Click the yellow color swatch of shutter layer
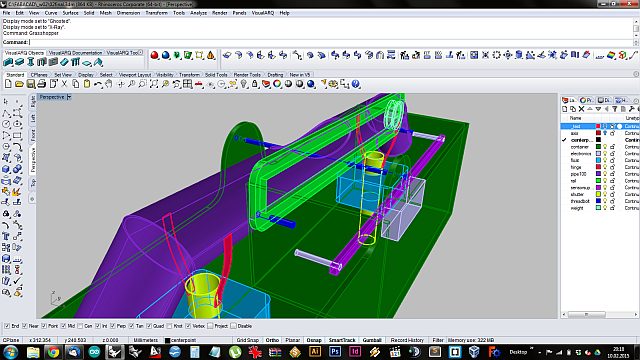The image size is (640, 360). pyautogui.click(x=598, y=195)
